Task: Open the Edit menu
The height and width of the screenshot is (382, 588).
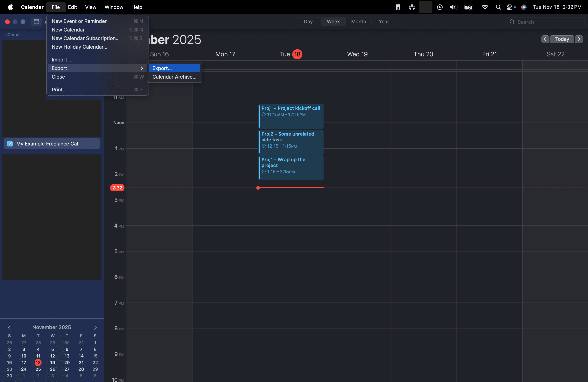Action: click(x=72, y=7)
